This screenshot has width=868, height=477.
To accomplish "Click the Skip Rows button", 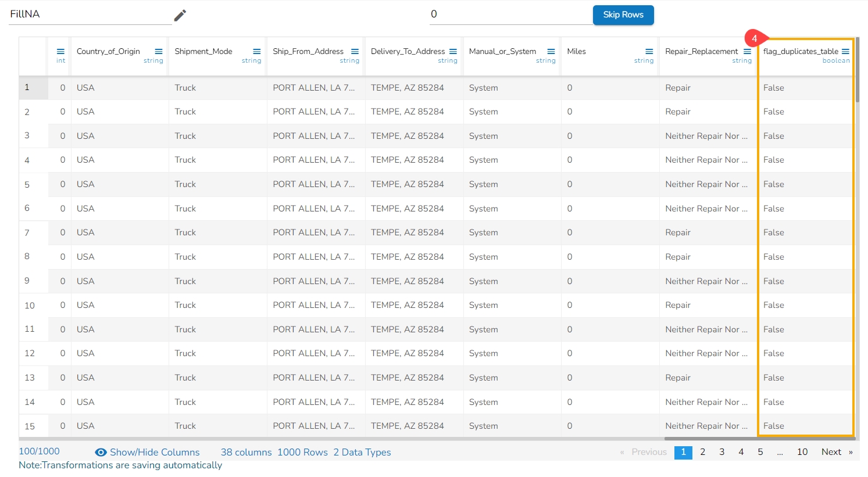I will point(623,15).
